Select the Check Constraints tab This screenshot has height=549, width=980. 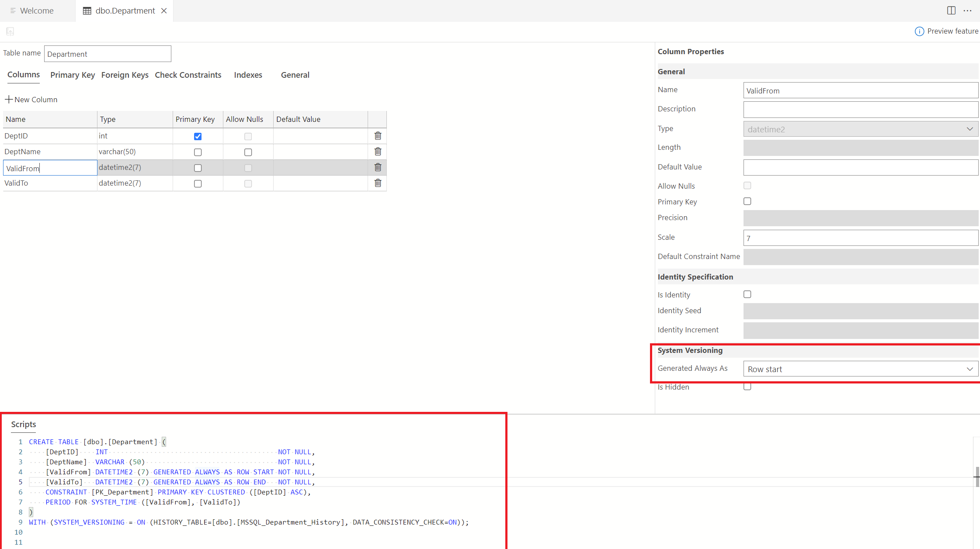(187, 75)
